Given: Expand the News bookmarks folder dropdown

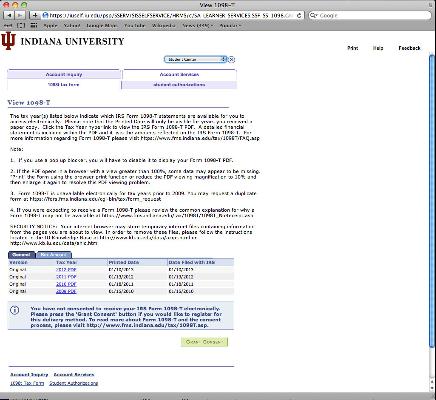Looking at the screenshot, I should pyautogui.click(x=198, y=26).
